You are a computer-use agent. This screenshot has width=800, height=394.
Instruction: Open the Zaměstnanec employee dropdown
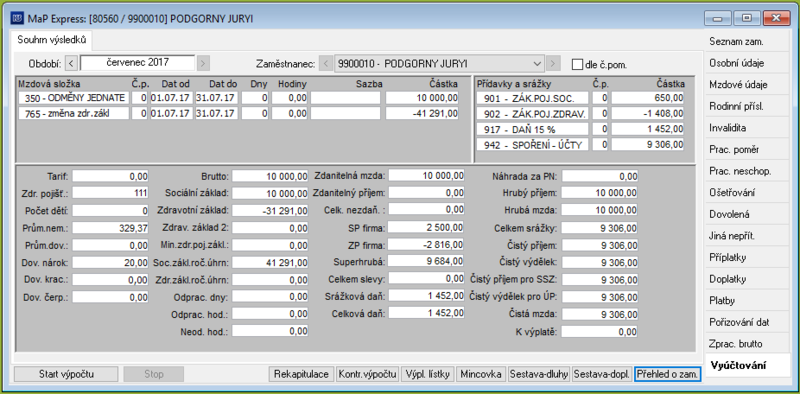pyautogui.click(x=439, y=64)
